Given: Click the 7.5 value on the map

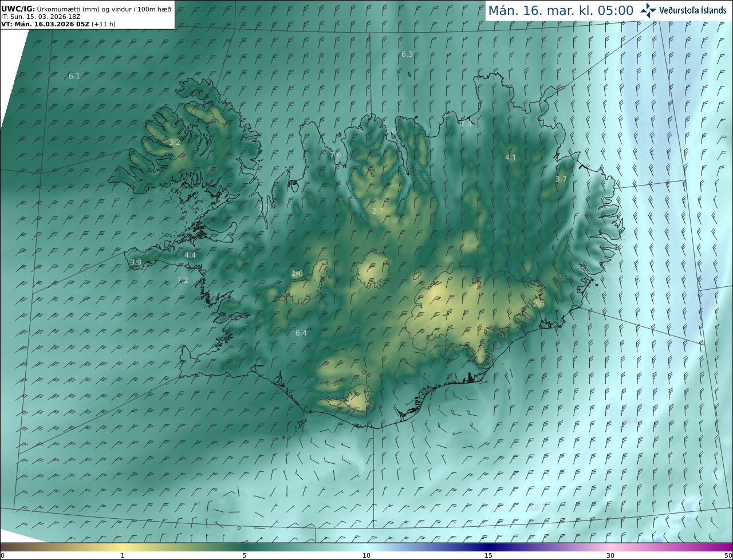Looking at the screenshot, I should [263, 208].
